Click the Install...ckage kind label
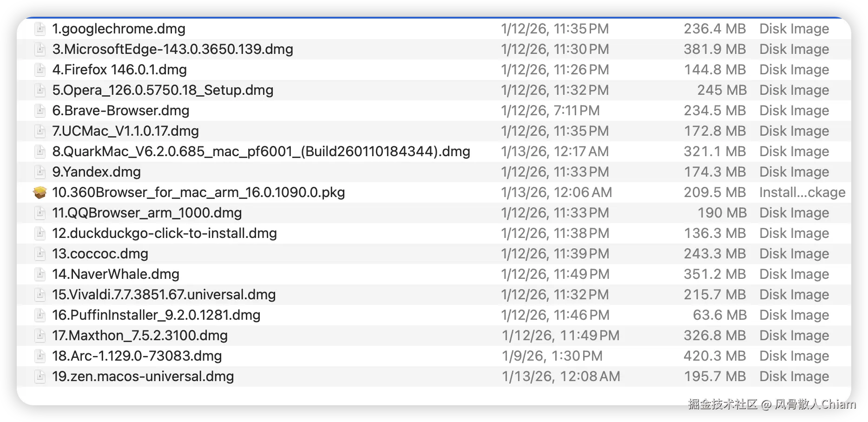Screen dimensions: 868x422 pyautogui.click(x=802, y=192)
